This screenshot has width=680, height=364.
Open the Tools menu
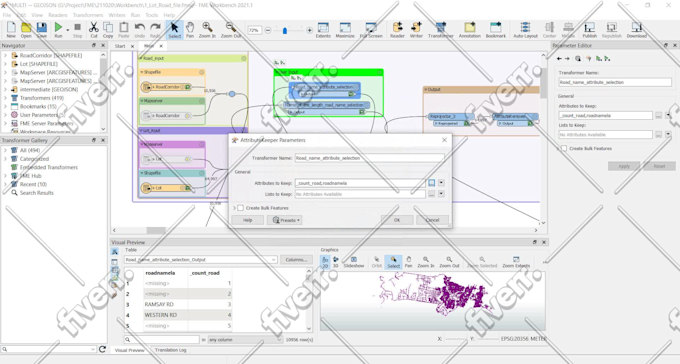click(x=151, y=15)
